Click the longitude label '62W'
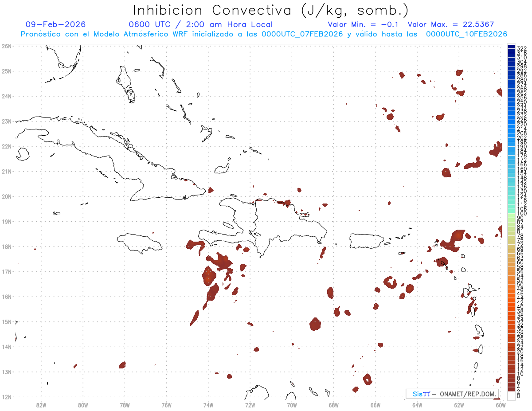Image resolution: width=532 pixels, height=411 pixels. 459,405
